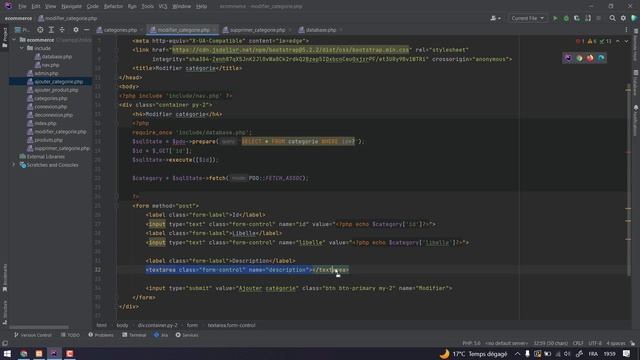640x360 pixels.
Task: Open the Project view selector dropdown
Action: tap(22, 30)
